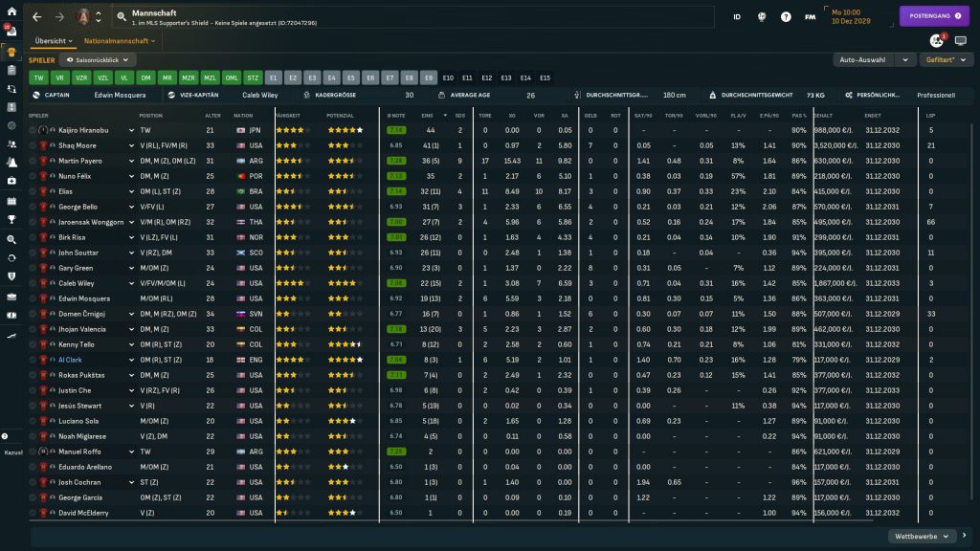Open the inbox mail icon in the sidebar

11,32
